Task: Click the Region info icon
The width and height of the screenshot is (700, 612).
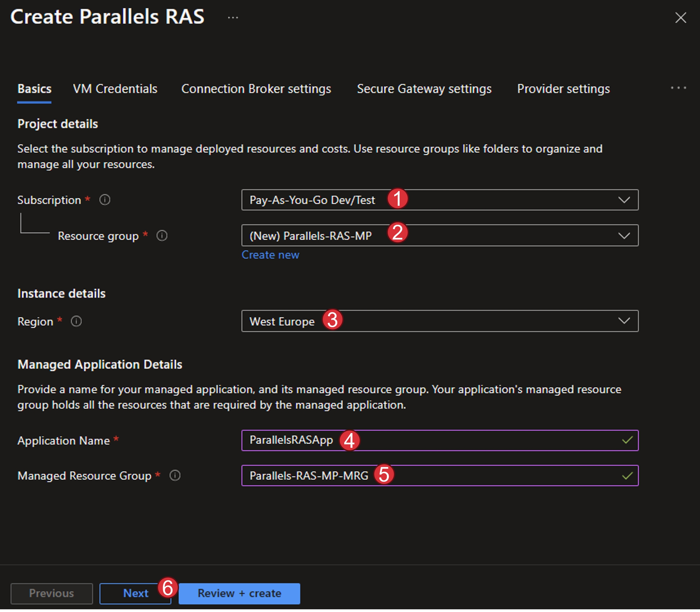Action: pos(76,321)
